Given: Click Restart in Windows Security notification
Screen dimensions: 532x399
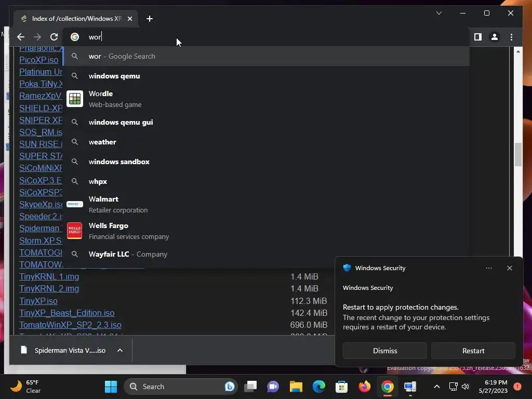Looking at the screenshot, I should pyautogui.click(x=473, y=351).
